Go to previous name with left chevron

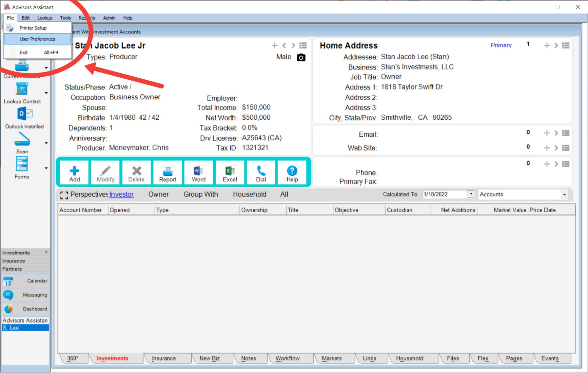284,45
